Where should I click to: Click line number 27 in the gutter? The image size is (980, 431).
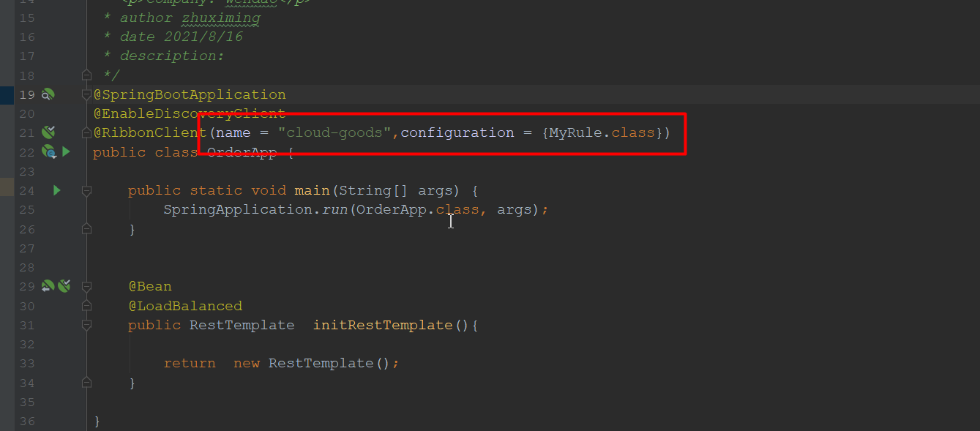(x=26, y=248)
